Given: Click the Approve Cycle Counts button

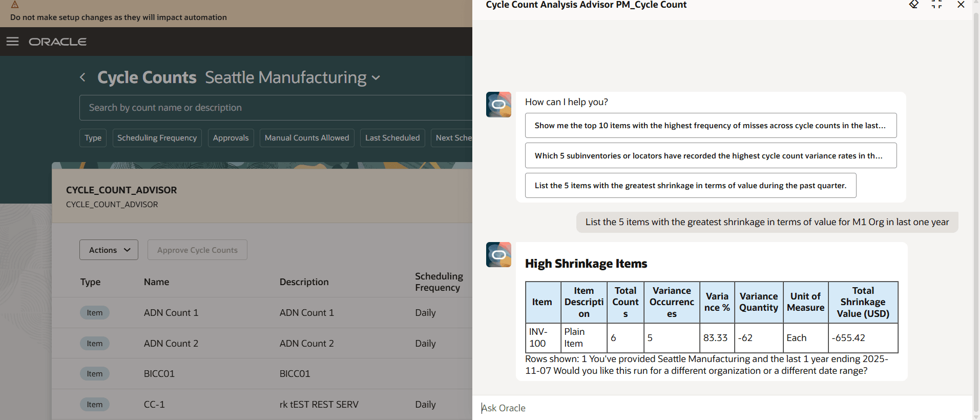Looking at the screenshot, I should [x=197, y=250].
